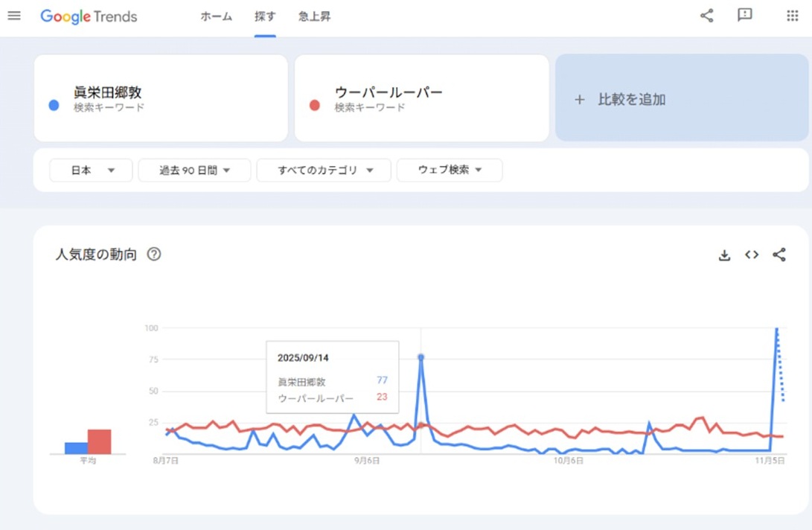812x530 pixels.
Task: Open the hamburger main menu
Action: 14,16
